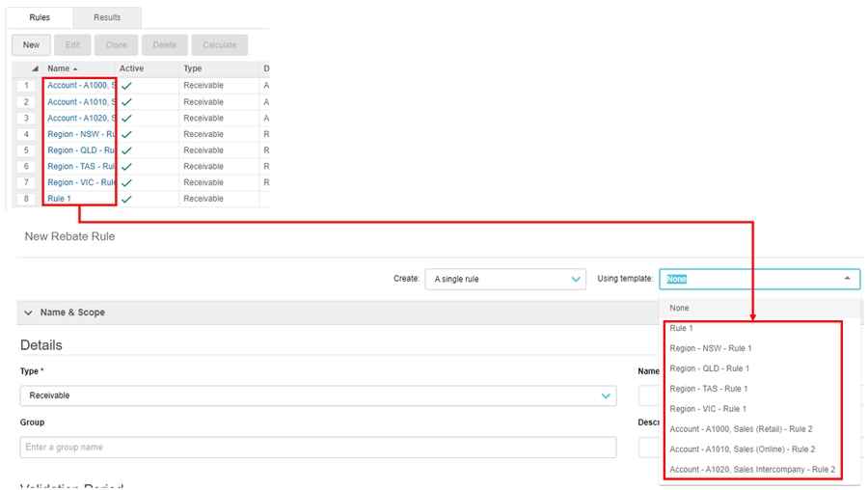Collapse the Using template dropdown arrow
This screenshot has height=490, width=868.
pyautogui.click(x=847, y=279)
